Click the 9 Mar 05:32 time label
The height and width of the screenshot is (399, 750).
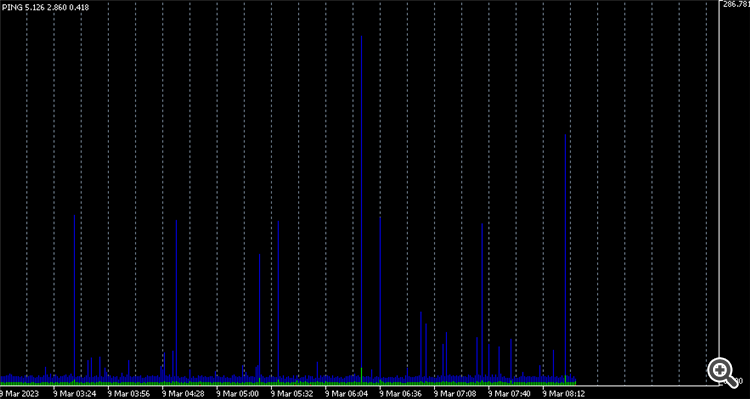(292, 394)
